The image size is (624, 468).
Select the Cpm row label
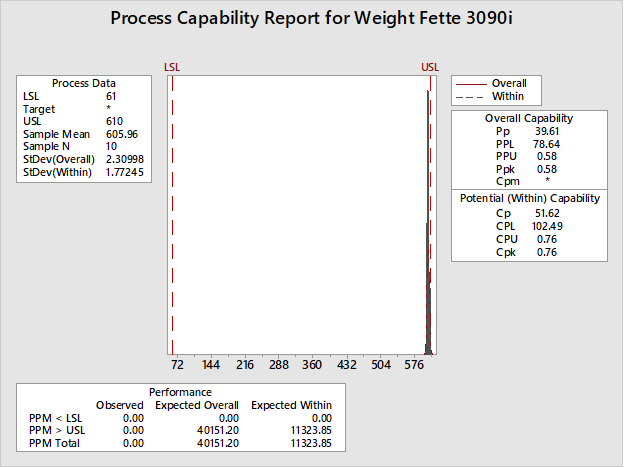pos(508,181)
